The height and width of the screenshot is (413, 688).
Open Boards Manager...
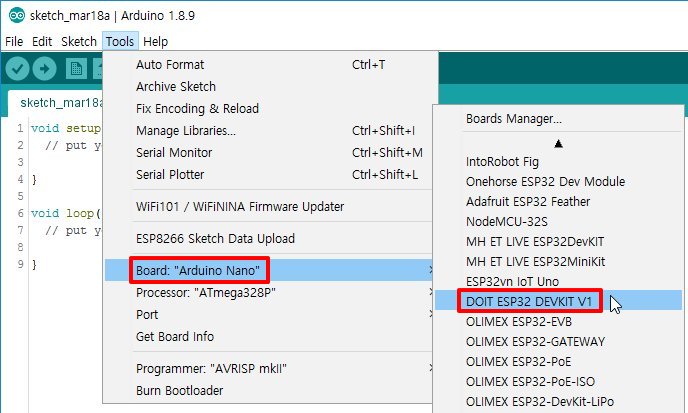point(558,119)
